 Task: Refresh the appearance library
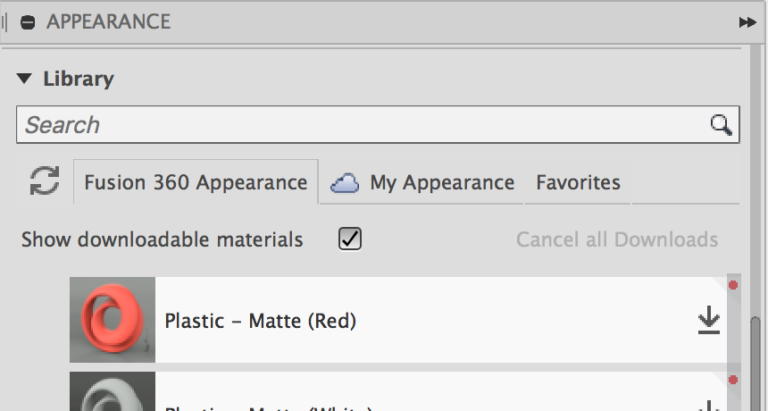[x=44, y=181]
